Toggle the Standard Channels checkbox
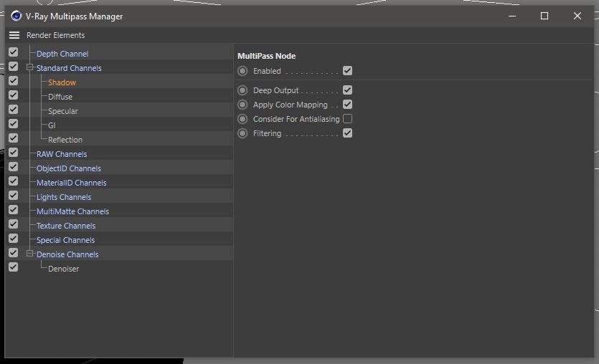The width and height of the screenshot is (599, 364). (x=14, y=67)
